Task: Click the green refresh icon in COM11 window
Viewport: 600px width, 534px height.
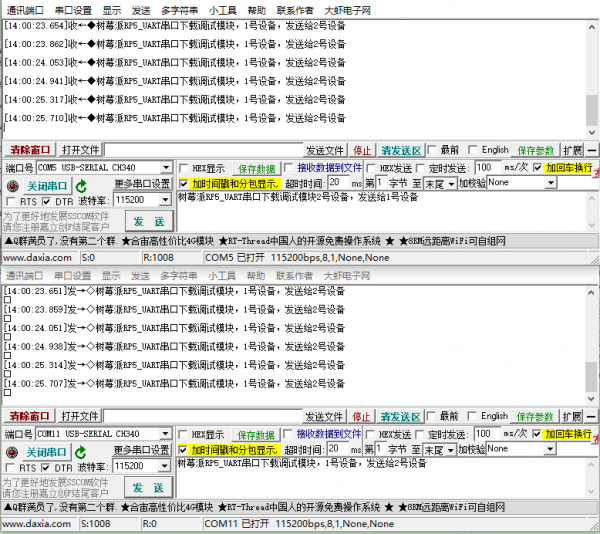Action: pyautogui.click(x=80, y=453)
